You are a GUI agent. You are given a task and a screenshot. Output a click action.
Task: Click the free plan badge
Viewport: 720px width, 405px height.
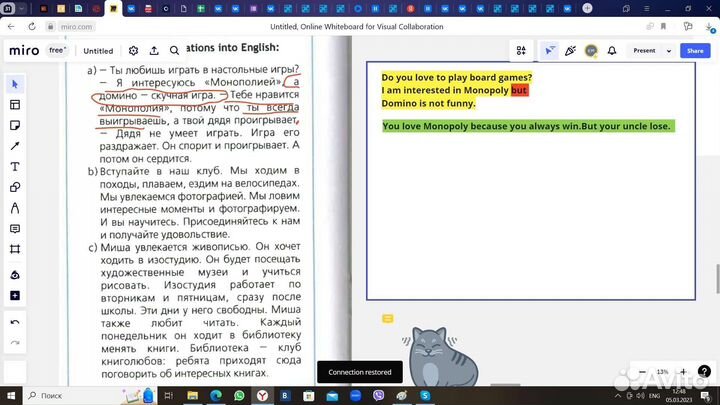point(57,50)
